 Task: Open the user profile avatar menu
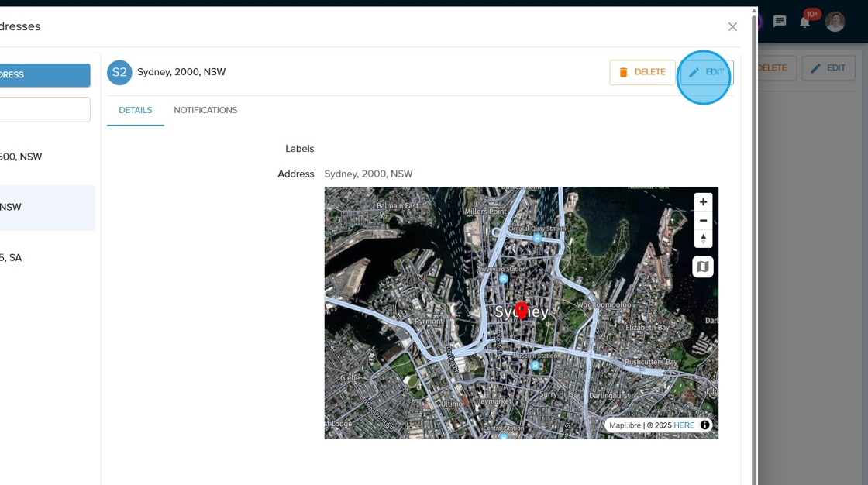point(835,22)
